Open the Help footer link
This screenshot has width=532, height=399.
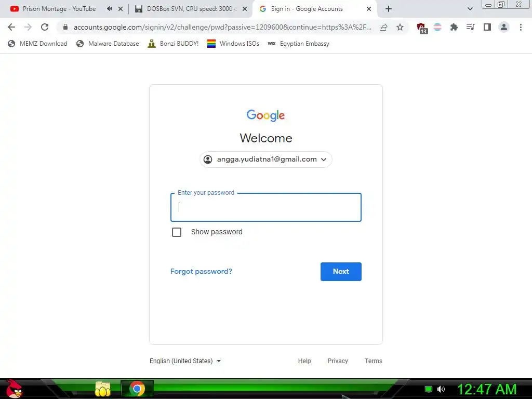pyautogui.click(x=304, y=361)
